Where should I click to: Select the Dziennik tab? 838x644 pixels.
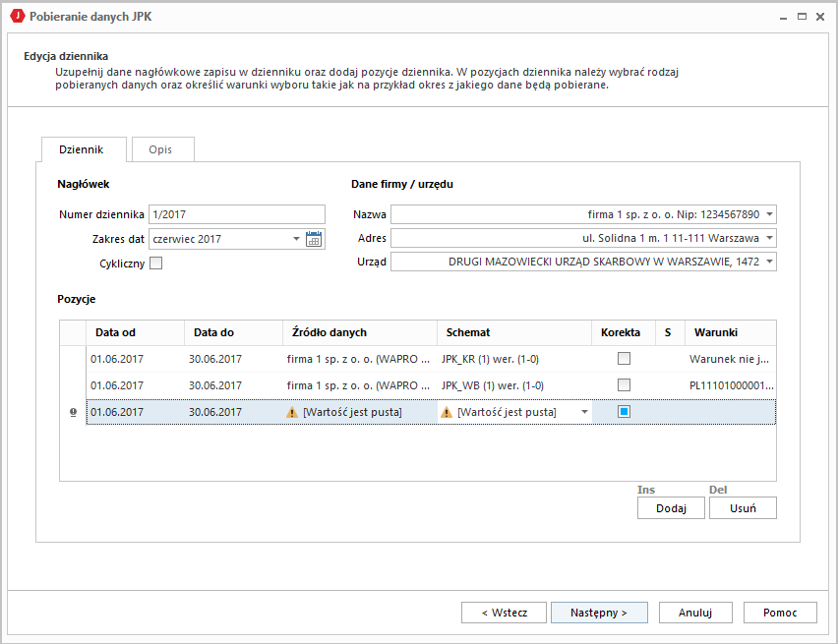coord(84,149)
